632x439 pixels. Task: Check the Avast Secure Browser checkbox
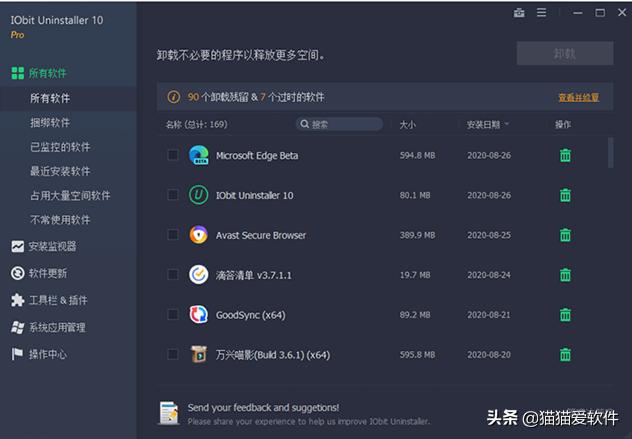(173, 235)
